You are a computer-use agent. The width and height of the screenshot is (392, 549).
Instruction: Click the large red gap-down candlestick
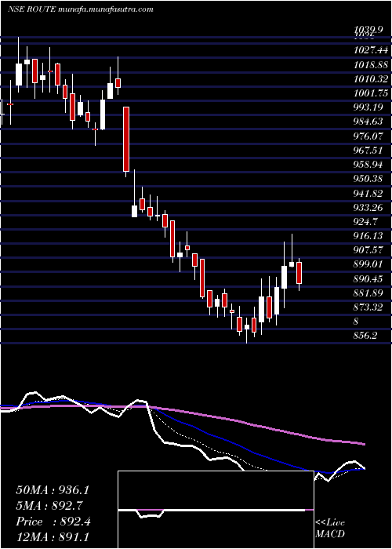point(126,140)
